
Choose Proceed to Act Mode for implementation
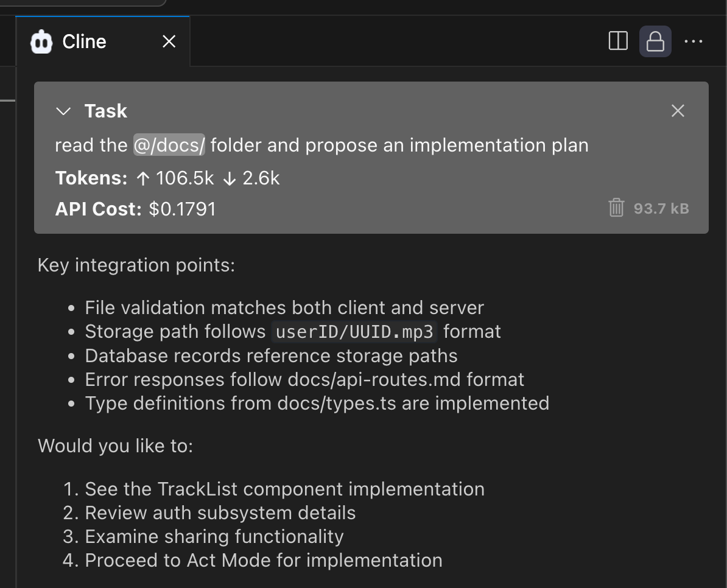tap(264, 561)
